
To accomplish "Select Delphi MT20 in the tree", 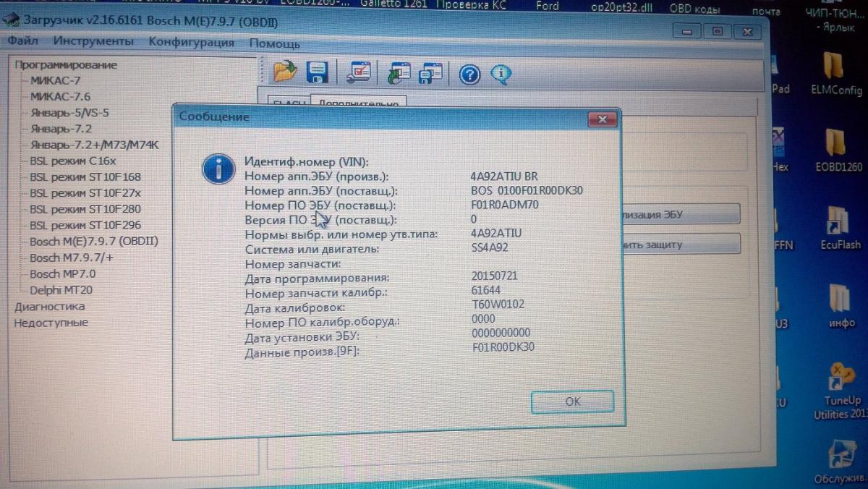I will point(61,290).
